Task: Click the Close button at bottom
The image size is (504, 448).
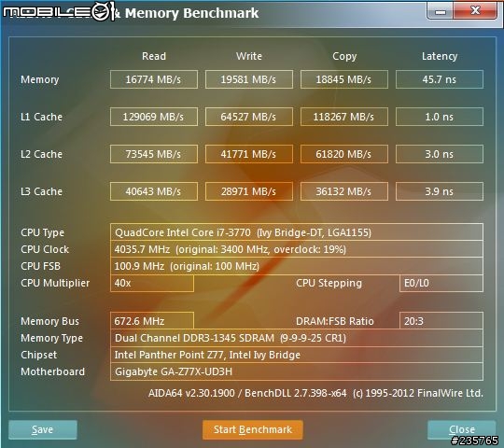Action: pos(462,429)
